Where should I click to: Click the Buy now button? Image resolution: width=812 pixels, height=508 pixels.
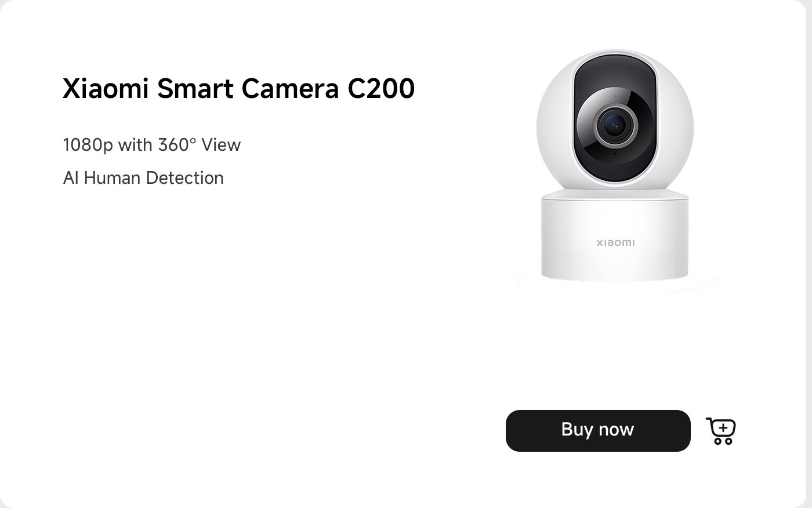click(x=598, y=430)
